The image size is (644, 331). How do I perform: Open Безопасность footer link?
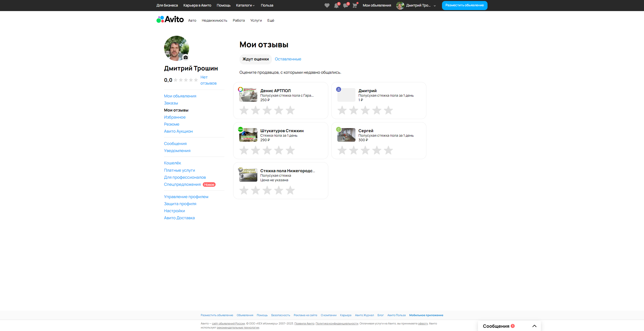[x=281, y=315]
